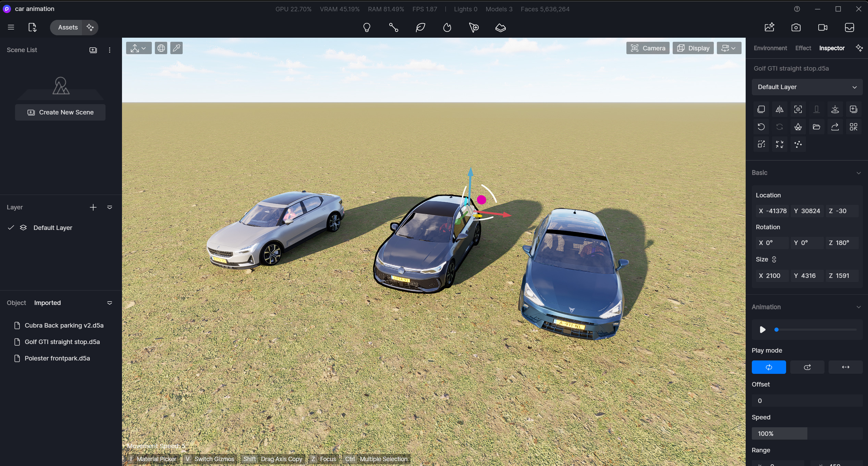The image size is (868, 466).
Task: Select Polester frontpark.d5a in object list
Action: 57,358
